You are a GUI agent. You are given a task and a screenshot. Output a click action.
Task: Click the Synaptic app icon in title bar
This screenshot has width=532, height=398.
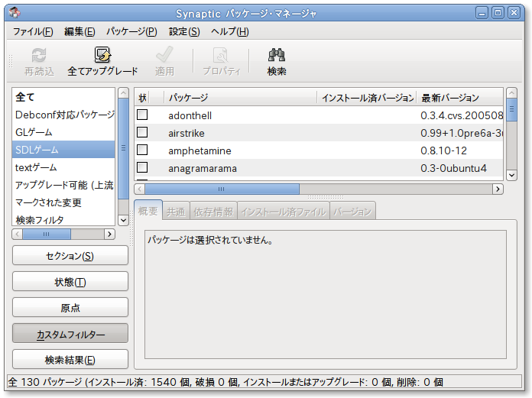click(15, 13)
